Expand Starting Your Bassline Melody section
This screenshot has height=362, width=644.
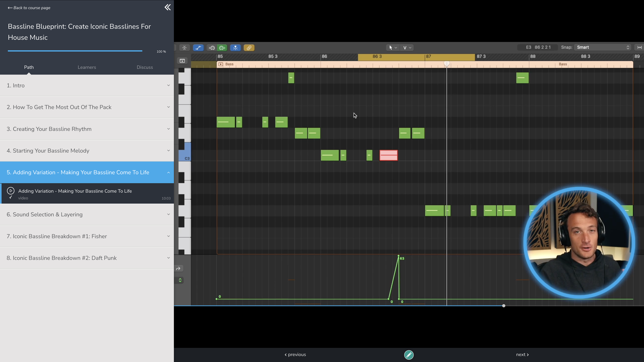(x=87, y=151)
